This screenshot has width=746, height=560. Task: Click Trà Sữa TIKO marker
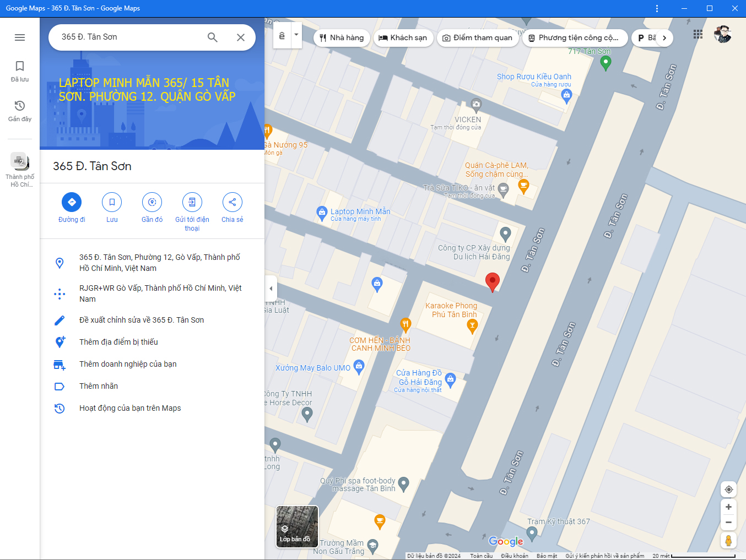click(x=503, y=190)
